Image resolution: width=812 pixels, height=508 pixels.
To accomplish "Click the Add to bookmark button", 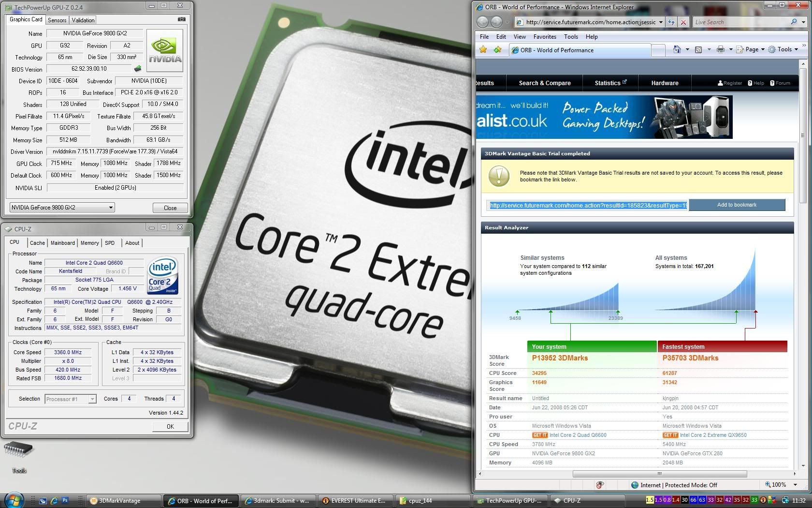I will tap(737, 205).
